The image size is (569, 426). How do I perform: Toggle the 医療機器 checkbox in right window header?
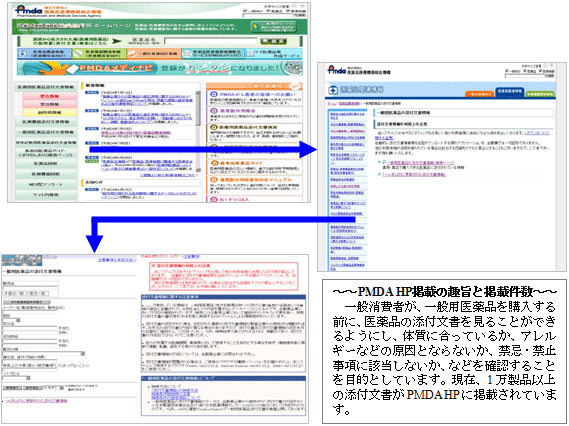click(x=541, y=71)
